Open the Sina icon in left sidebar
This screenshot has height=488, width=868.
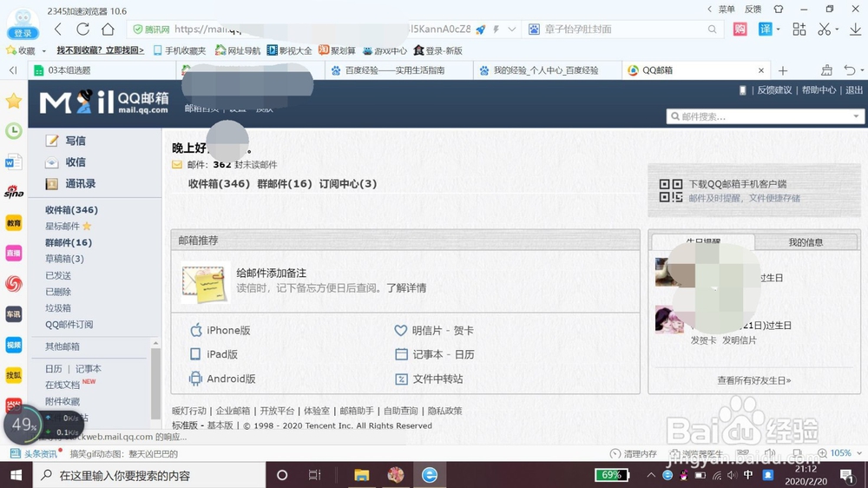pyautogui.click(x=13, y=192)
